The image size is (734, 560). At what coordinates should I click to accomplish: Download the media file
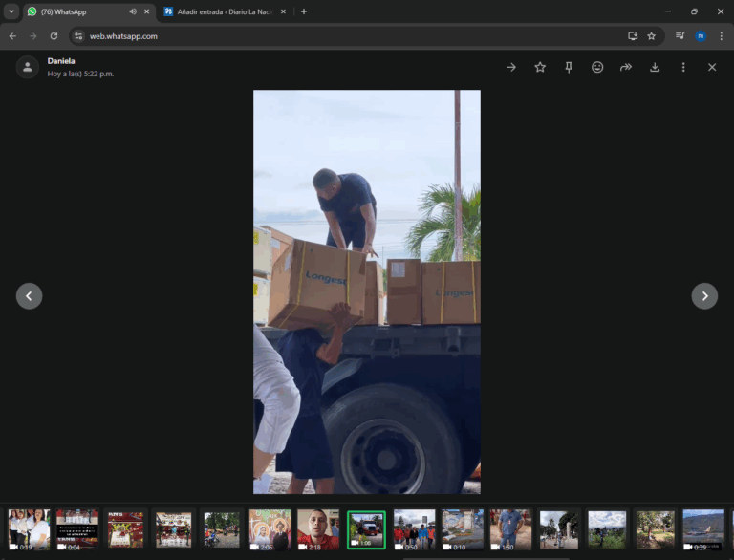pos(655,67)
